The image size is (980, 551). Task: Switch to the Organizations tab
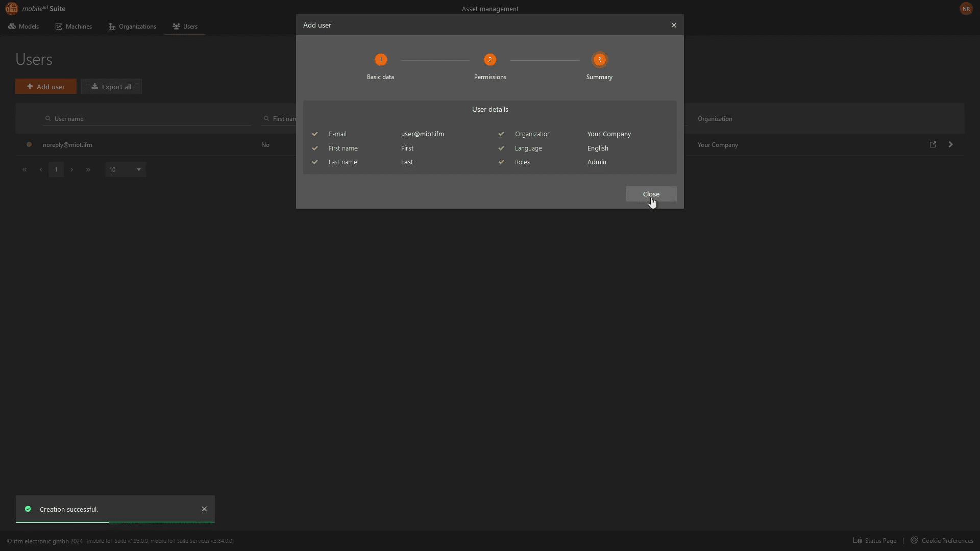132,26
